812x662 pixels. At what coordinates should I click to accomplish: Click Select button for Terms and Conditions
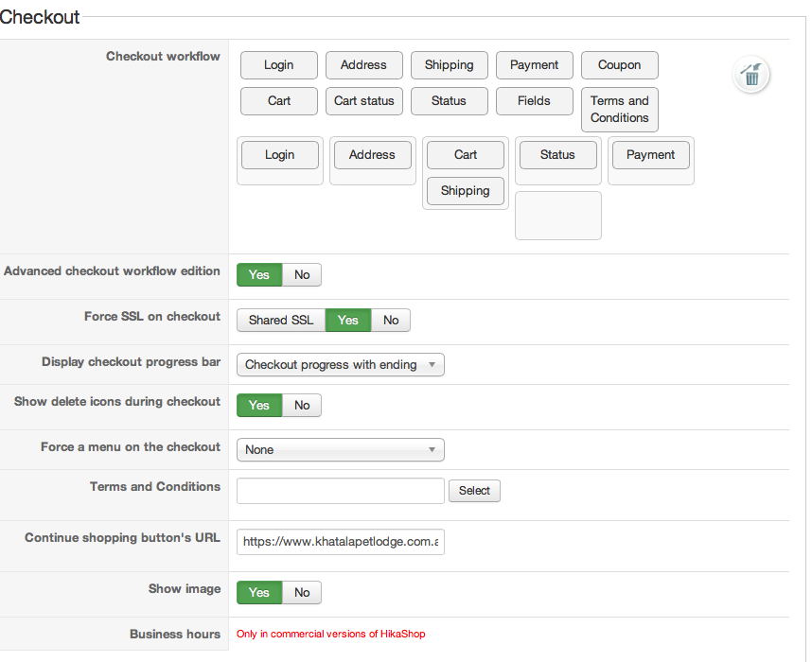474,491
